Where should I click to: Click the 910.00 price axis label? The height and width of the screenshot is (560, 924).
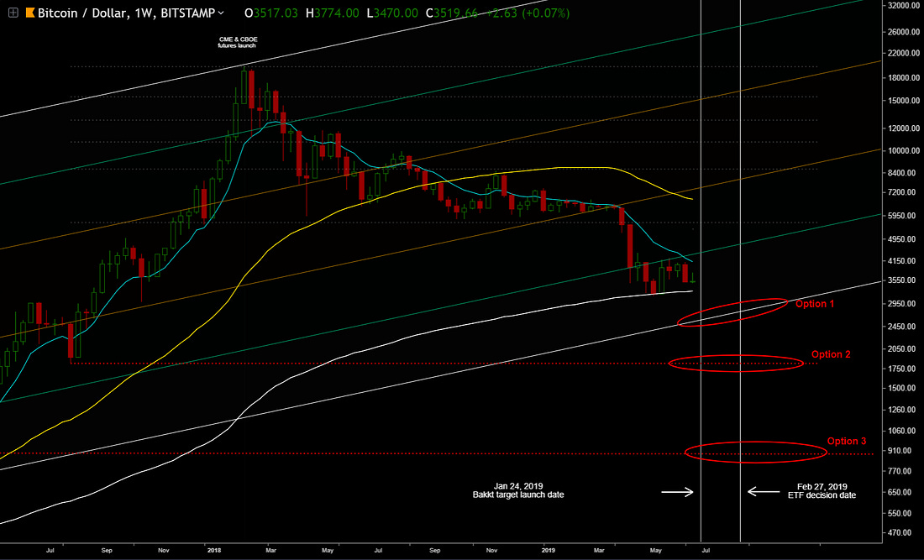[x=903, y=451]
